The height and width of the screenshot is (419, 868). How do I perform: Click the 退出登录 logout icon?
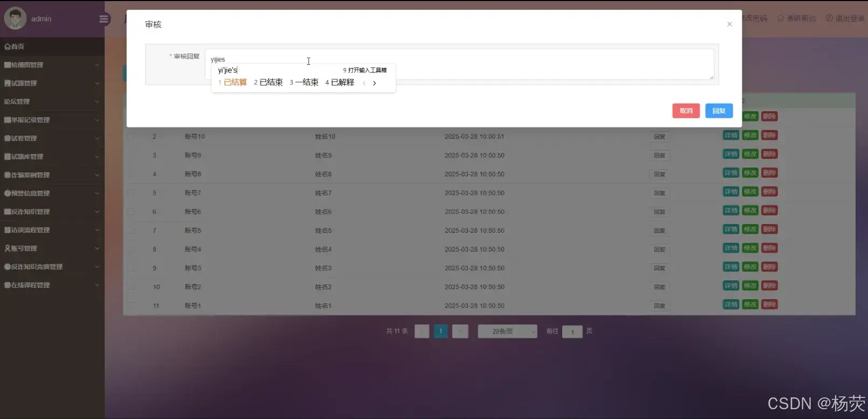829,18
